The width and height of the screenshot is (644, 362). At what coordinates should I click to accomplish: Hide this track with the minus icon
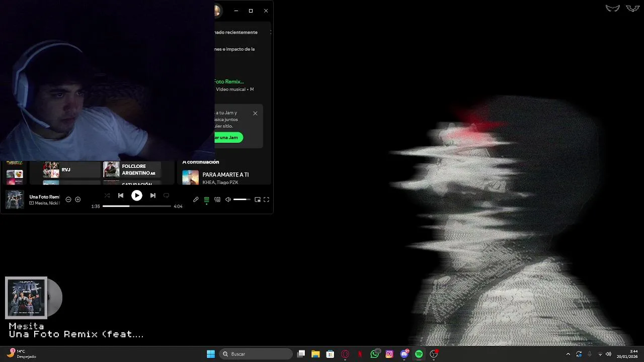(x=68, y=200)
